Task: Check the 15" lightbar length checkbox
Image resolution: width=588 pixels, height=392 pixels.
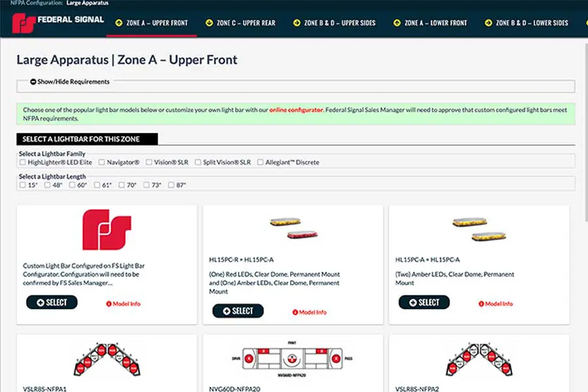Action: (22, 185)
